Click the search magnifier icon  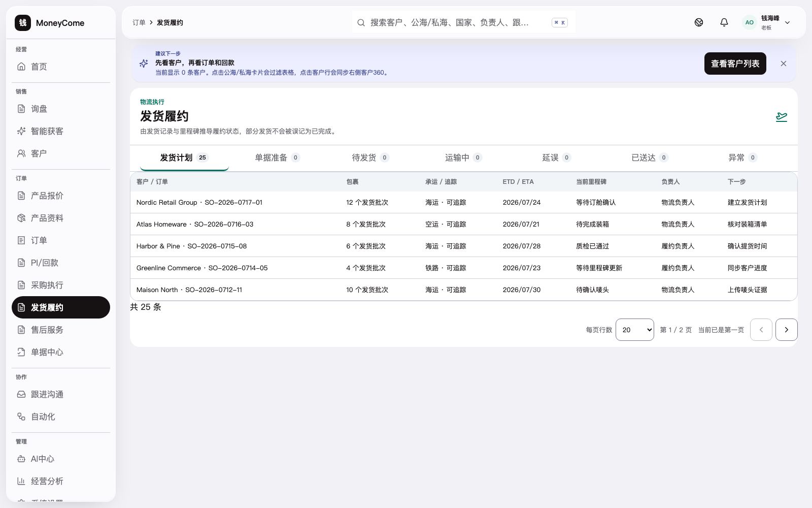tap(361, 22)
